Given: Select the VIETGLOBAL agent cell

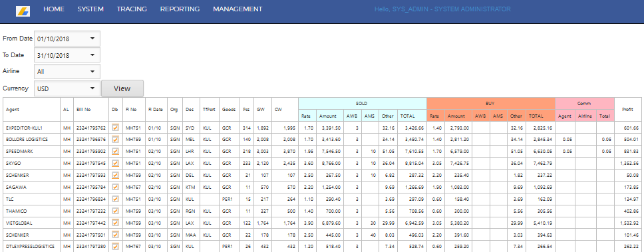Looking at the screenshot, I should tap(32, 223).
